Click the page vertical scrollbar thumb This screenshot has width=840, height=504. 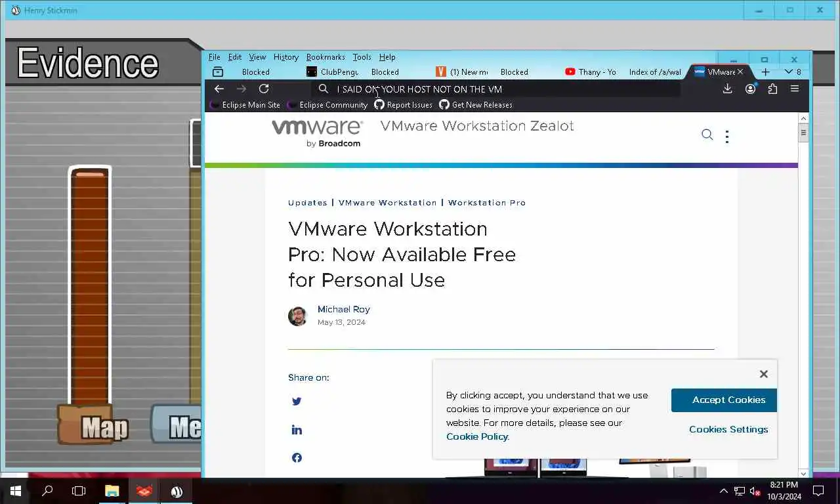[x=803, y=132]
